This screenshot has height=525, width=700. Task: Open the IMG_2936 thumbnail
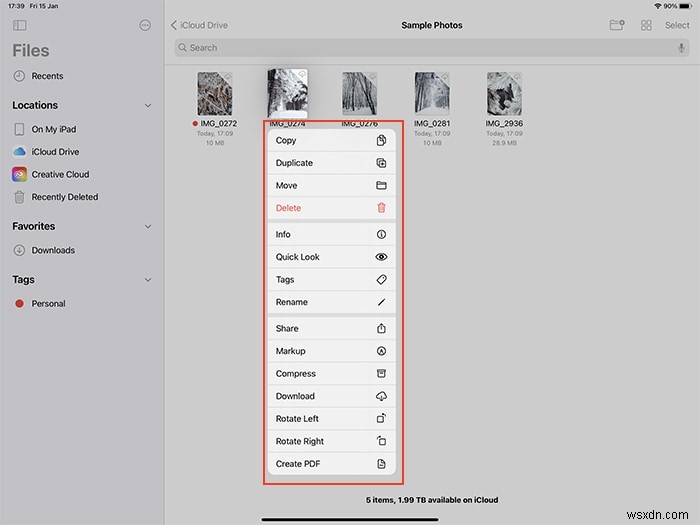click(x=504, y=94)
